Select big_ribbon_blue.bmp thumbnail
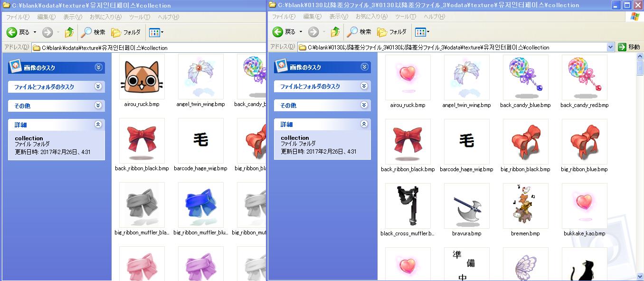644x281 pixels. 585,142
